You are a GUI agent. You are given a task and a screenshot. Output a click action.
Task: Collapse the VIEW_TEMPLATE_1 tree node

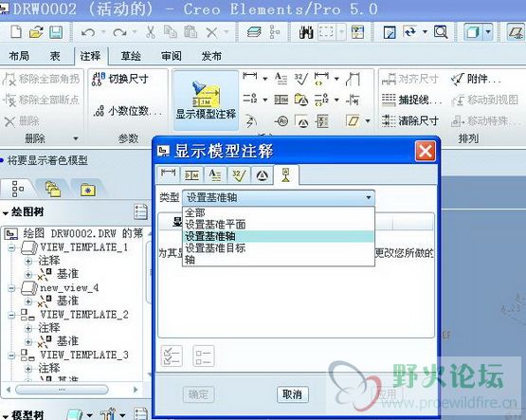click(11, 247)
